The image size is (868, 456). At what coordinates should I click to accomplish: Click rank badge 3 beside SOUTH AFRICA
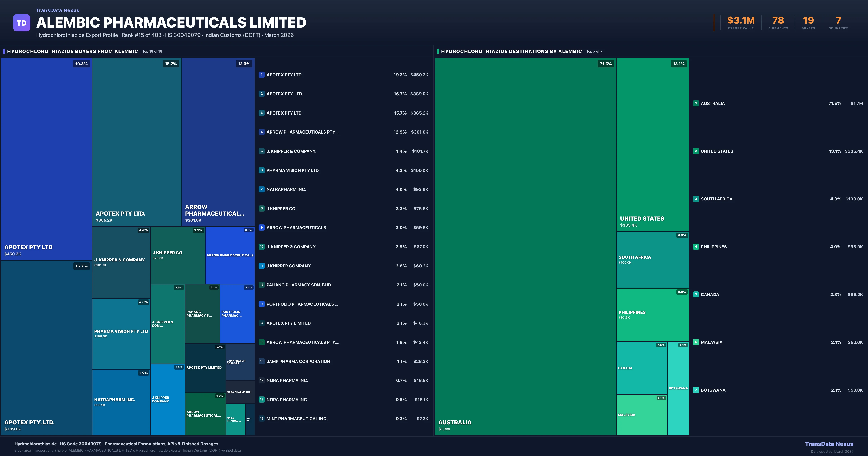696,199
